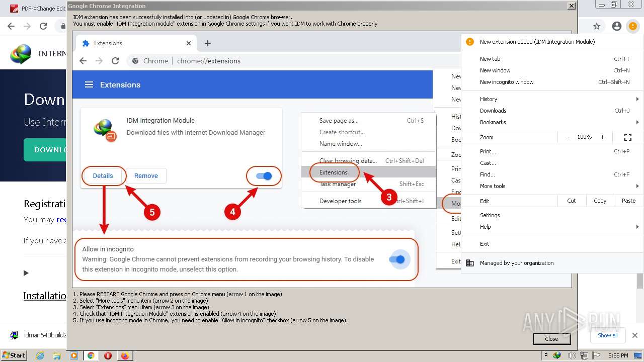Open Opera from the taskbar
Image resolution: width=644 pixels, height=362 pixels.
[x=108, y=355]
